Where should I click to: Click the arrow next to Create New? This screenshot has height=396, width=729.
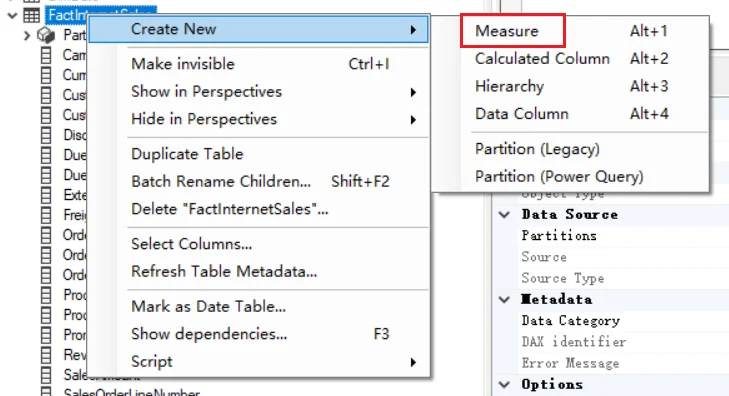(413, 30)
